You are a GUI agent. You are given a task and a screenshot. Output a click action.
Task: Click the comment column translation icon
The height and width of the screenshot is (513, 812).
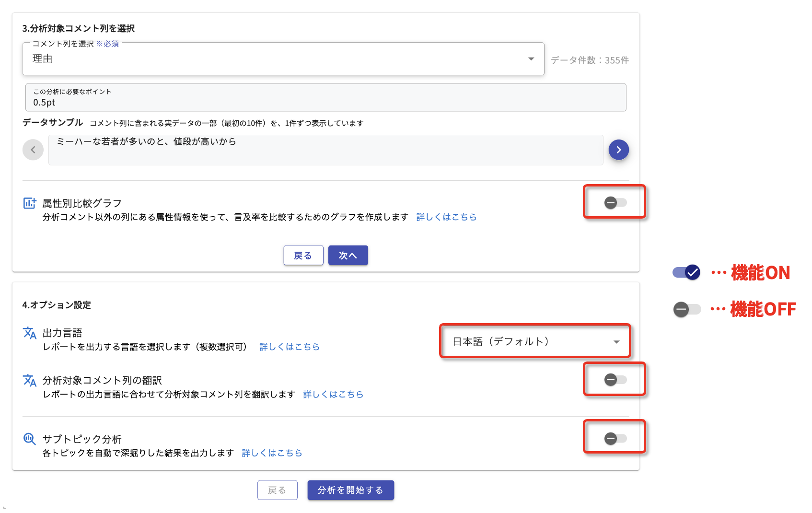pos(30,380)
